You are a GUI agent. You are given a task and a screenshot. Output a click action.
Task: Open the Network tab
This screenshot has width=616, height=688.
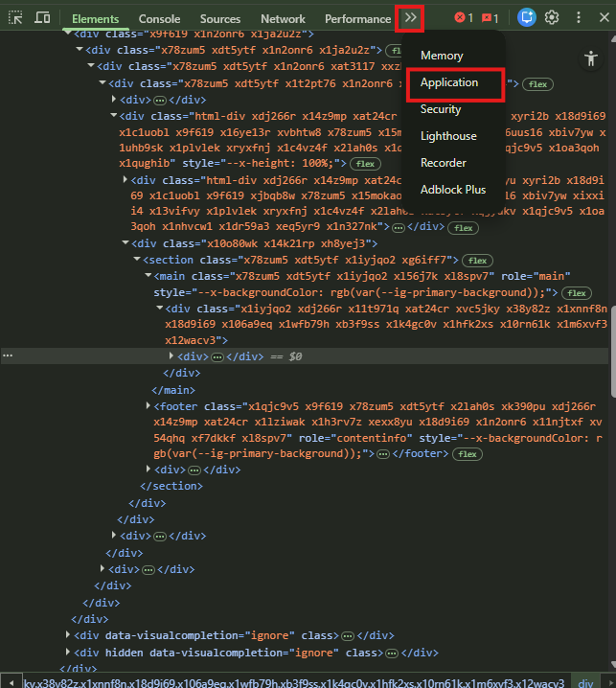tap(283, 19)
